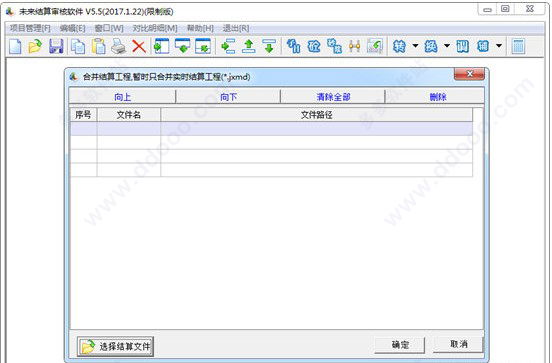Confirm with the 确定 button

click(x=400, y=344)
